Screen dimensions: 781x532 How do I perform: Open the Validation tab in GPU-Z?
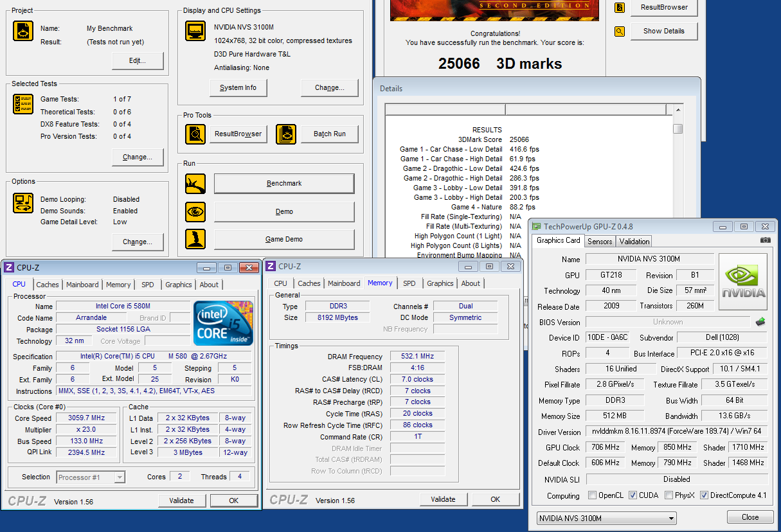click(634, 241)
